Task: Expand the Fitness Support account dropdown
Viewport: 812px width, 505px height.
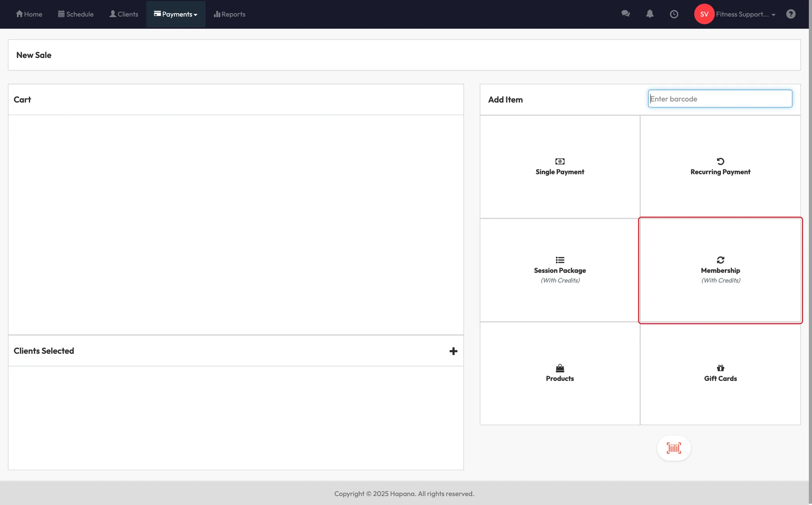Action: (x=745, y=14)
